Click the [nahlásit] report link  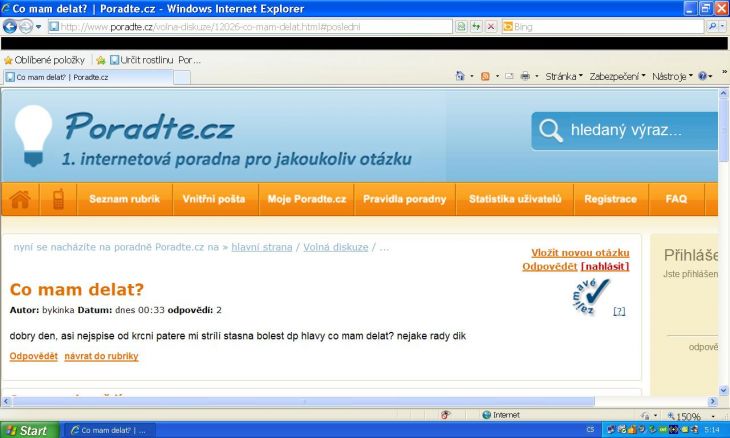(x=605, y=266)
